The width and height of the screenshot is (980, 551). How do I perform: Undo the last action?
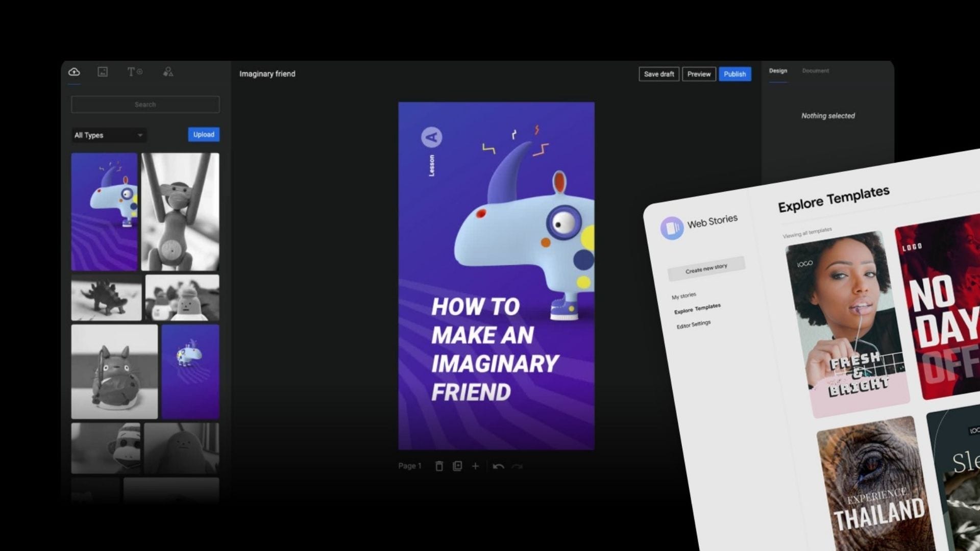pos(499,466)
